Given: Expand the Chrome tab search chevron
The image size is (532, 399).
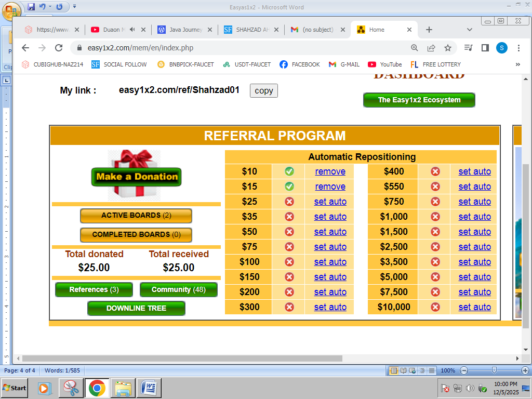Looking at the screenshot, I should tap(470, 30).
